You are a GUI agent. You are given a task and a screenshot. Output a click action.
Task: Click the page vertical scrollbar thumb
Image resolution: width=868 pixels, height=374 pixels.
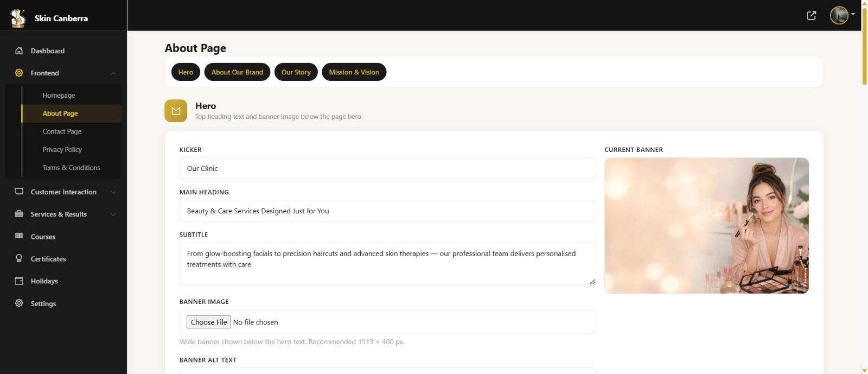pyautogui.click(x=864, y=46)
